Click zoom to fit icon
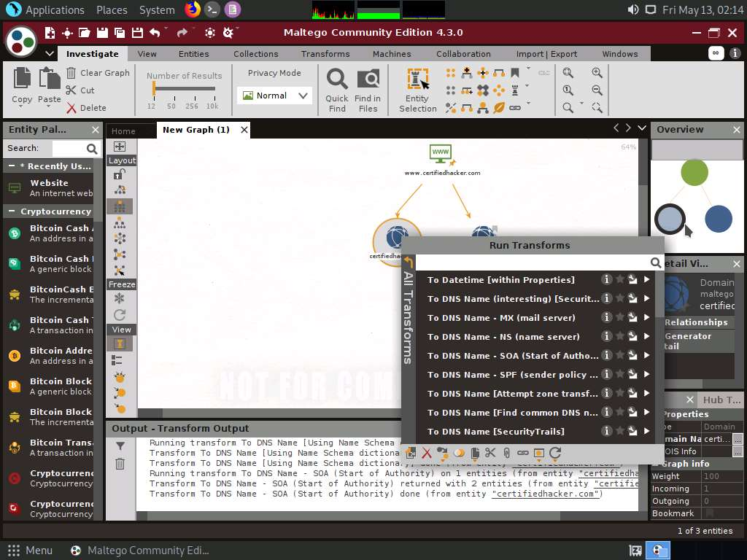 [x=568, y=73]
